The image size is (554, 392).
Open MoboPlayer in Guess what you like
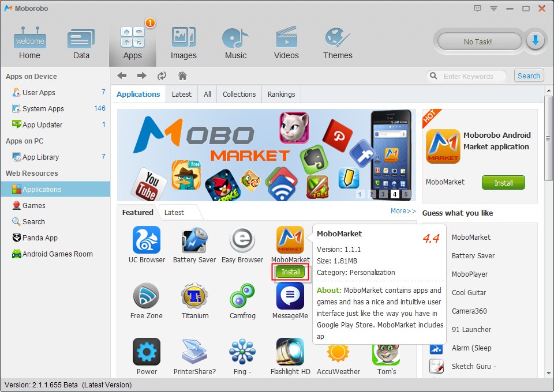470,274
